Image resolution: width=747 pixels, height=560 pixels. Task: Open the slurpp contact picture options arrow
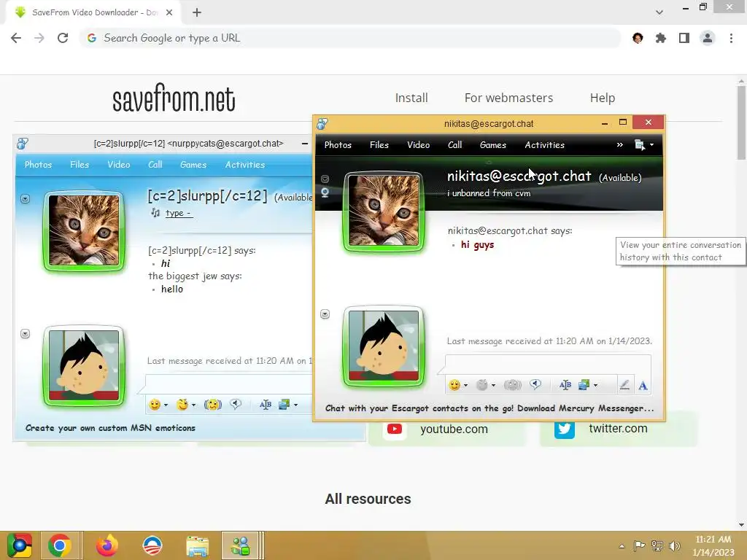[x=26, y=198]
